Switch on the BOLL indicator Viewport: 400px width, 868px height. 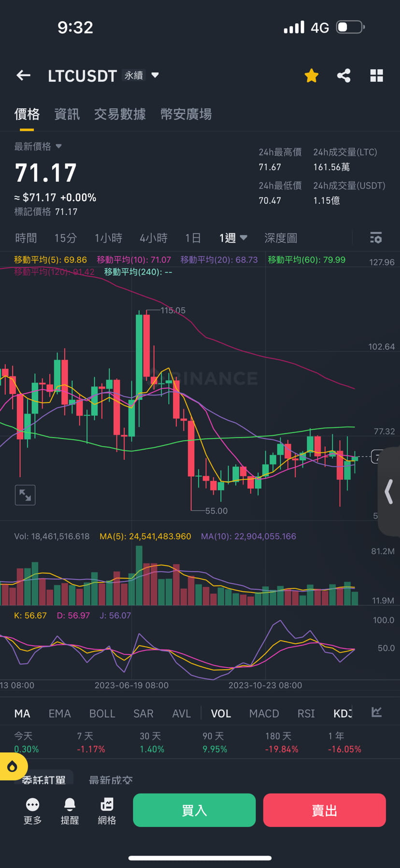pos(102,713)
